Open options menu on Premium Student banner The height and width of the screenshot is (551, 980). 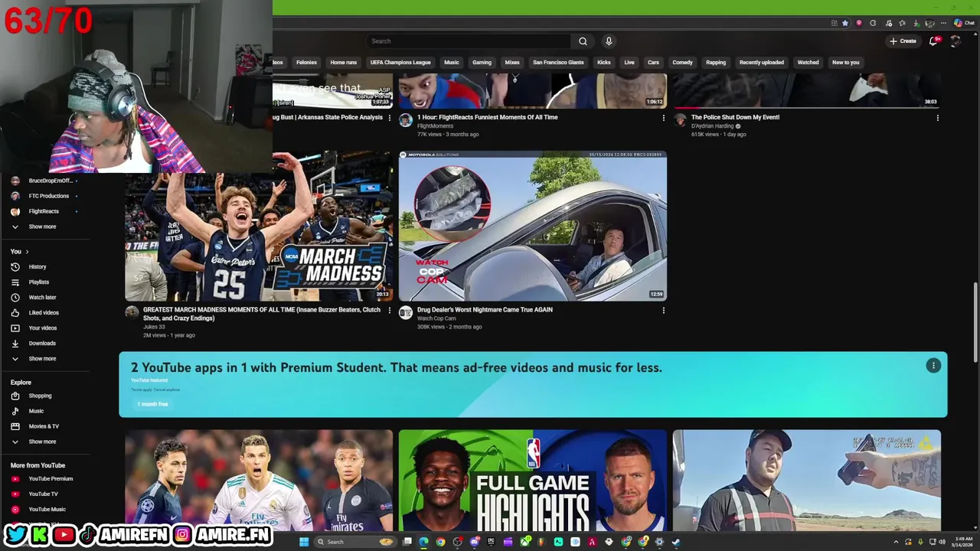click(933, 366)
